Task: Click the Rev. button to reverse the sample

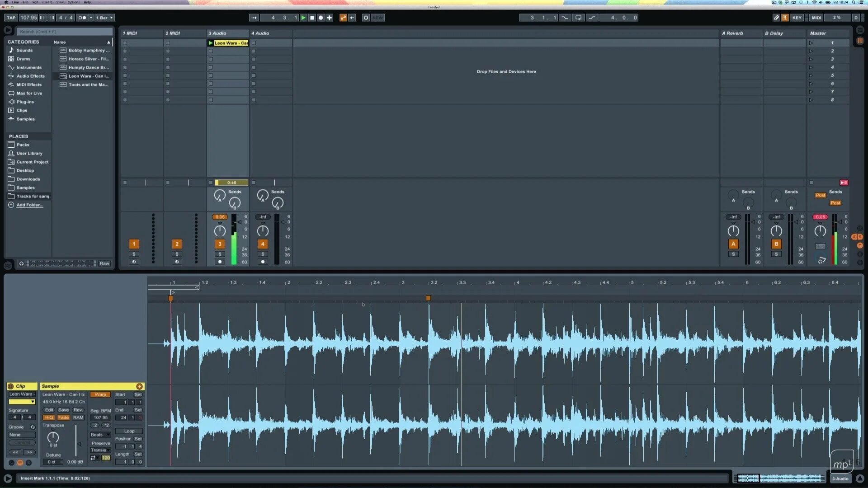Action: [x=78, y=410]
